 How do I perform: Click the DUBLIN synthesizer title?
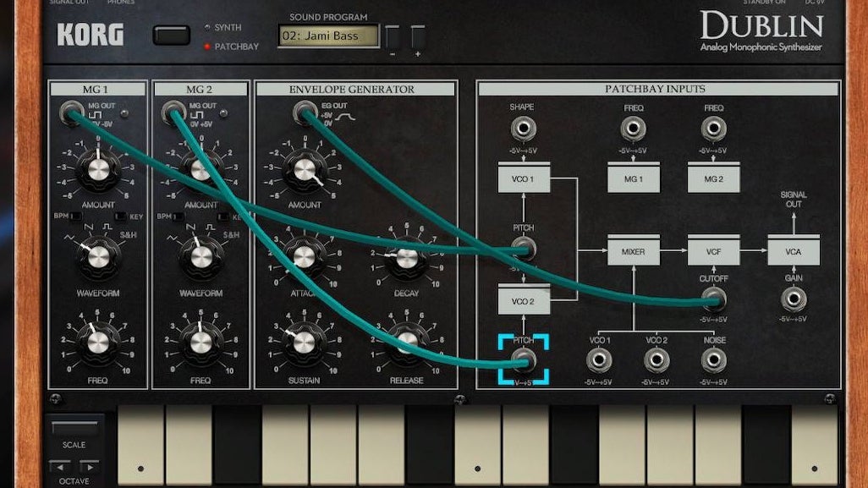coord(761,26)
